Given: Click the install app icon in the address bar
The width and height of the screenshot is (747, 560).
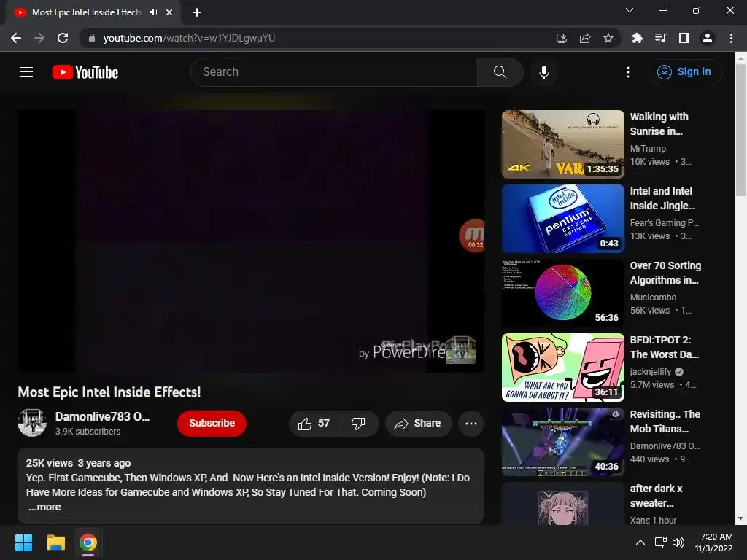Looking at the screenshot, I should [562, 38].
